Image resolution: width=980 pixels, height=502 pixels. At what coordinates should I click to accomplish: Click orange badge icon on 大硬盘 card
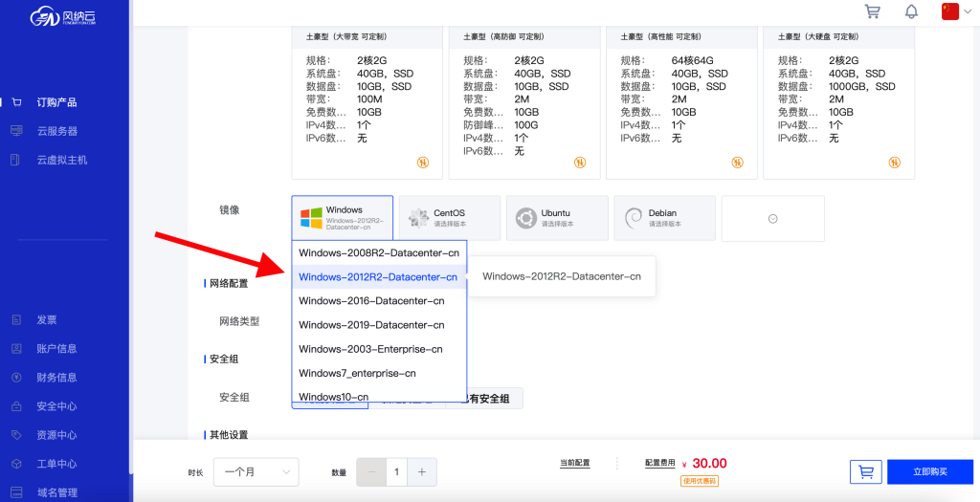895,163
